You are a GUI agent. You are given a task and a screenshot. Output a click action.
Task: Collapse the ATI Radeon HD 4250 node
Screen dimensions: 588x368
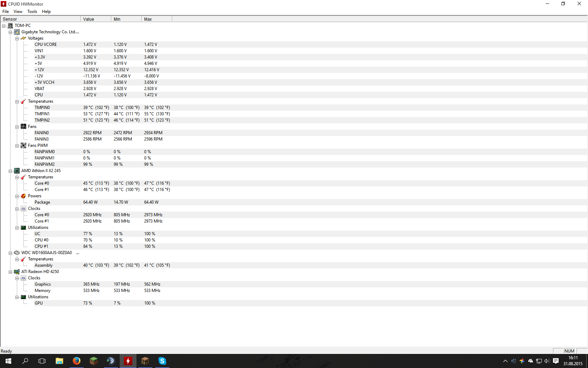[10, 272]
